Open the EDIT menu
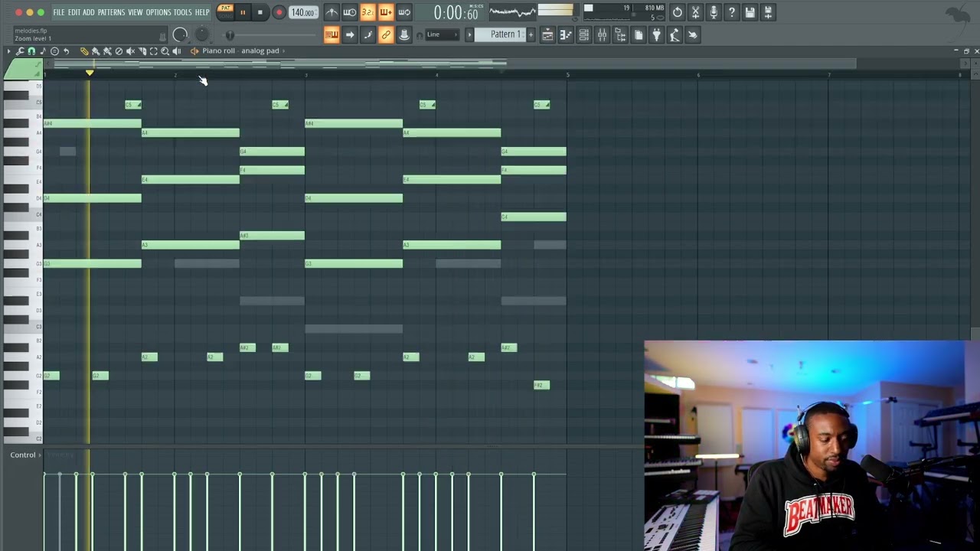980x551 pixels. [x=74, y=12]
